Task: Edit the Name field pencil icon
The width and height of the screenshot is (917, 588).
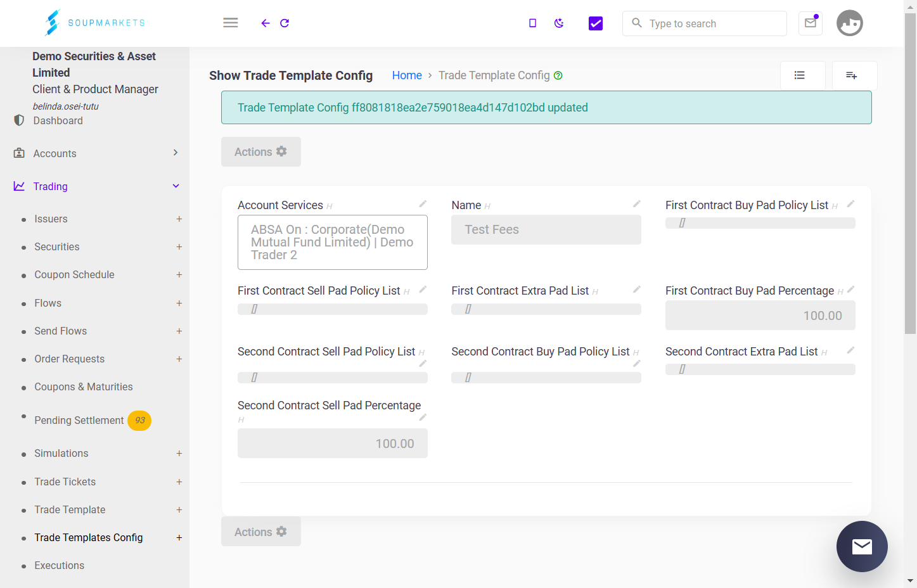Action: coord(637,204)
